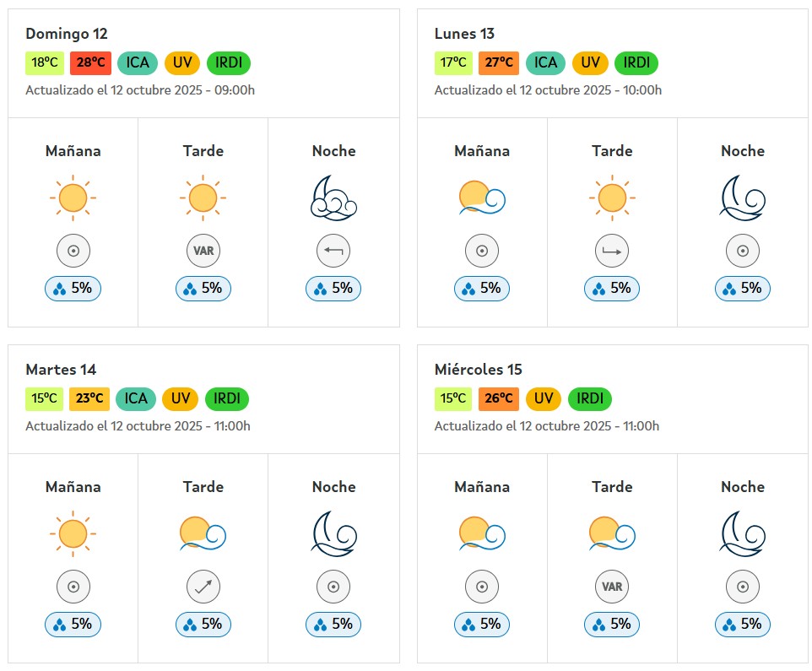Open UV badge for Miércoles 15
The image size is (812, 671).
pyautogui.click(x=544, y=398)
